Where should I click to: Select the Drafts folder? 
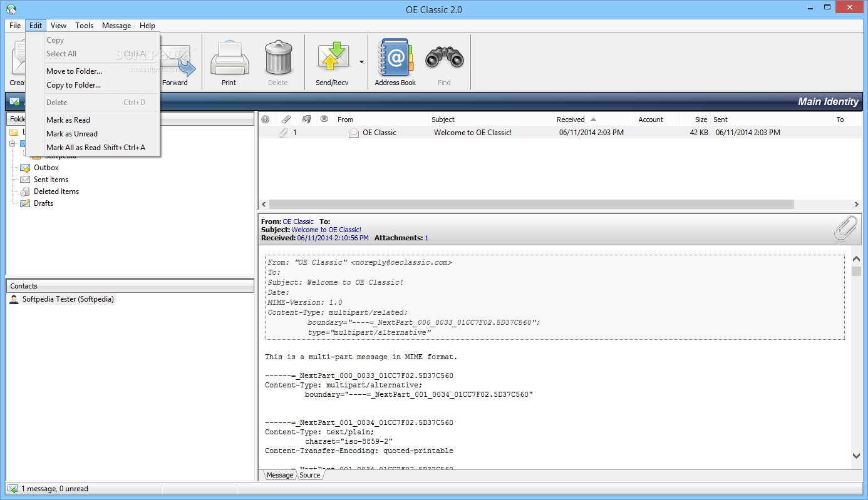click(x=43, y=203)
